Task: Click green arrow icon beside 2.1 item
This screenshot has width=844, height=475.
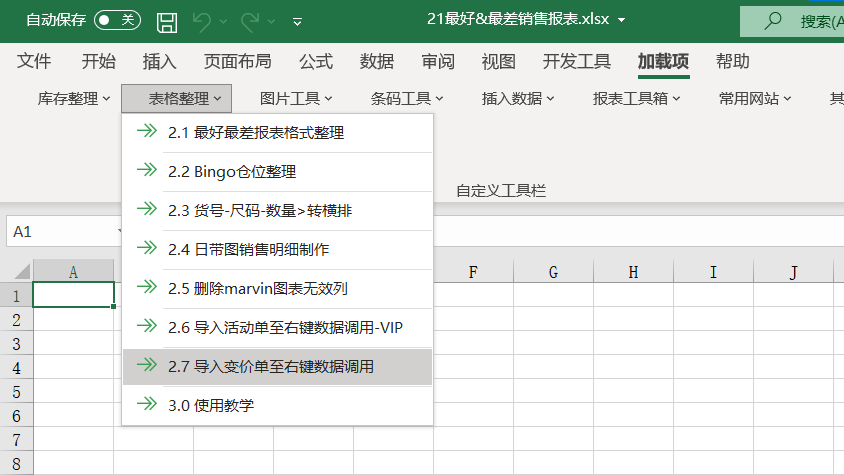Action: 146,131
